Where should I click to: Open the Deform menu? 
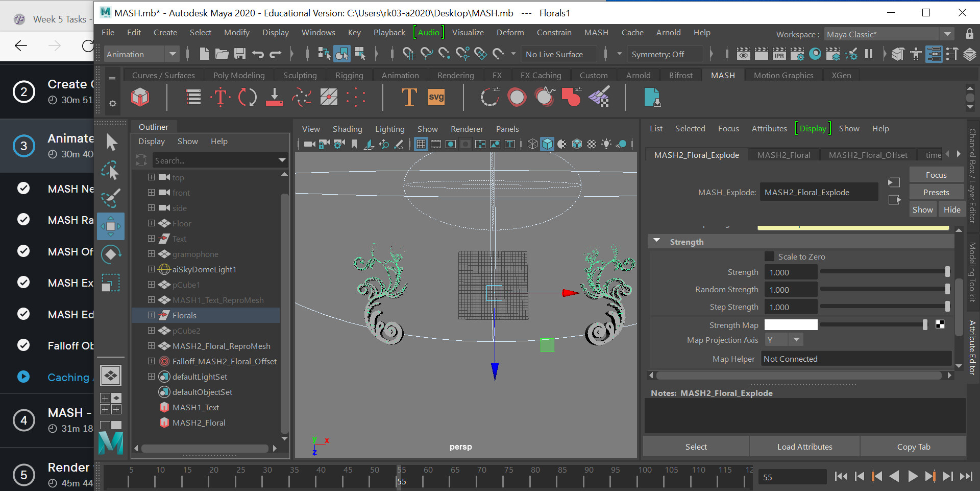pos(510,32)
